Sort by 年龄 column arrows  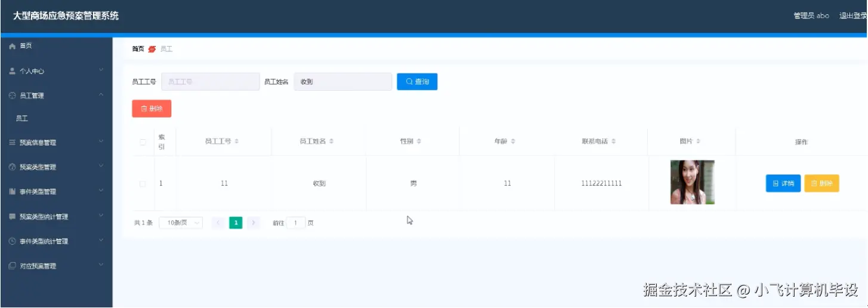pyautogui.click(x=513, y=141)
